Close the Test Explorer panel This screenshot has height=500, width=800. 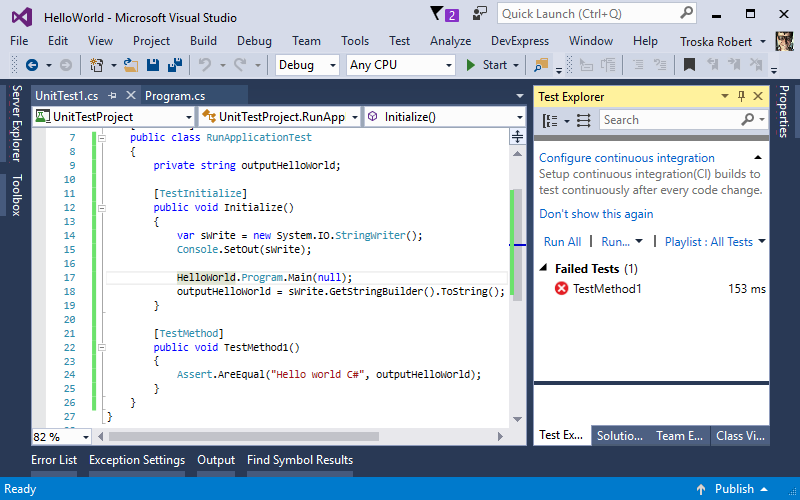tap(758, 96)
